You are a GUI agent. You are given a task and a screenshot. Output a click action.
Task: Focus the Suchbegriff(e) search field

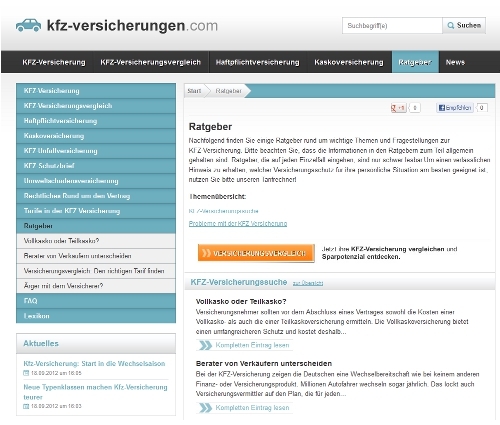392,26
